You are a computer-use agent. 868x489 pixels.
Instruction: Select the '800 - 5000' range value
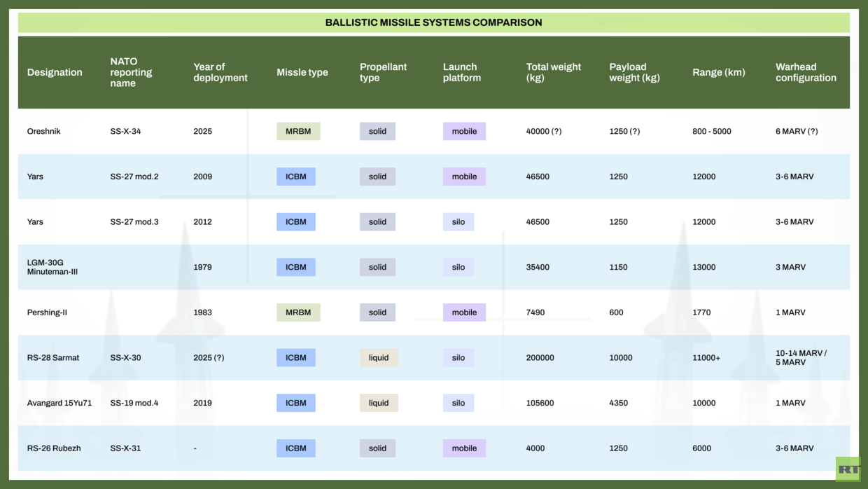coord(712,131)
